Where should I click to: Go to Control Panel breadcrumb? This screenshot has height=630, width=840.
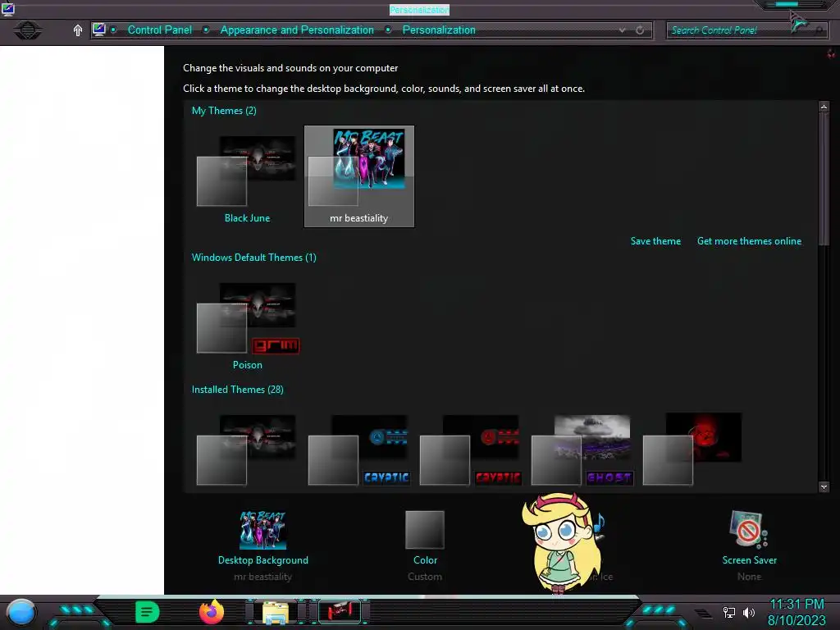point(160,30)
